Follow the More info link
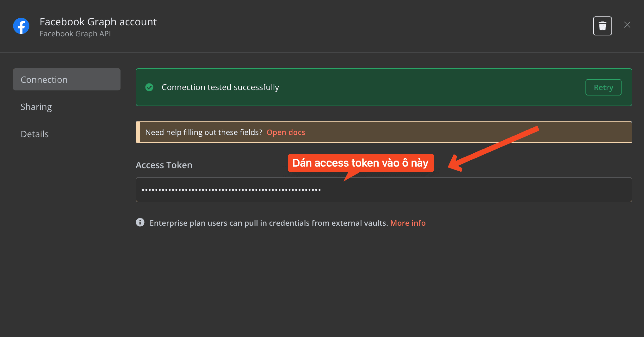The image size is (644, 337). click(x=408, y=223)
